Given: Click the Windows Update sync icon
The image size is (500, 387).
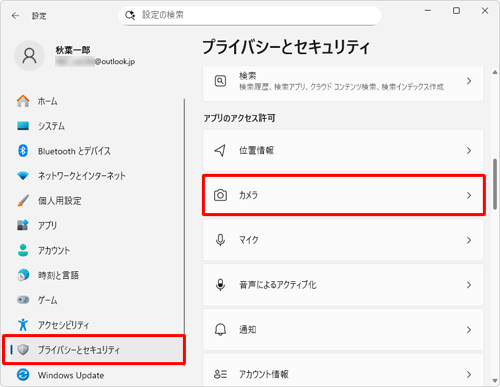Looking at the screenshot, I should [x=23, y=375].
